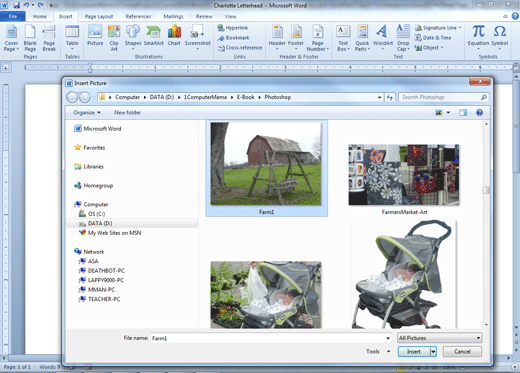Screen dimensions: 520x373
Task: Click the Cover Page icon
Action: tap(11, 38)
